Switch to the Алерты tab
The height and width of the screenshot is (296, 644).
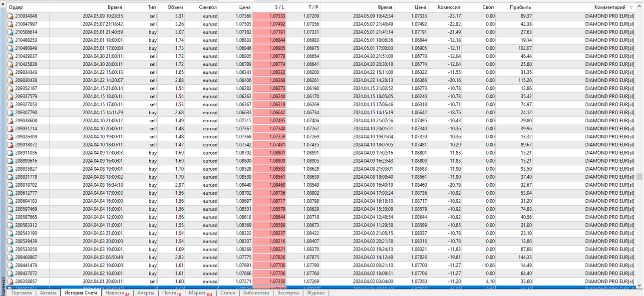pos(146,293)
